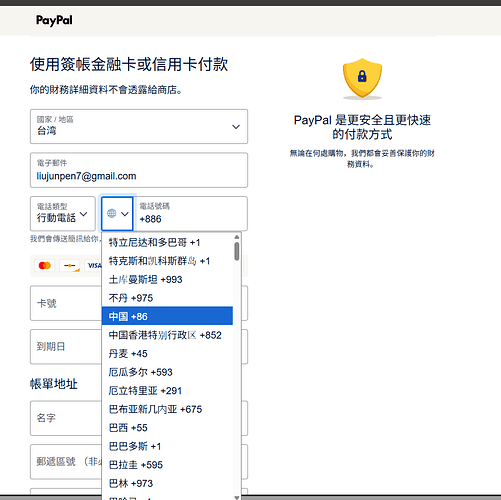The width and height of the screenshot is (501, 500).
Task: Select 特立尼达和多巴哥 +1 option
Action: pyautogui.click(x=167, y=243)
